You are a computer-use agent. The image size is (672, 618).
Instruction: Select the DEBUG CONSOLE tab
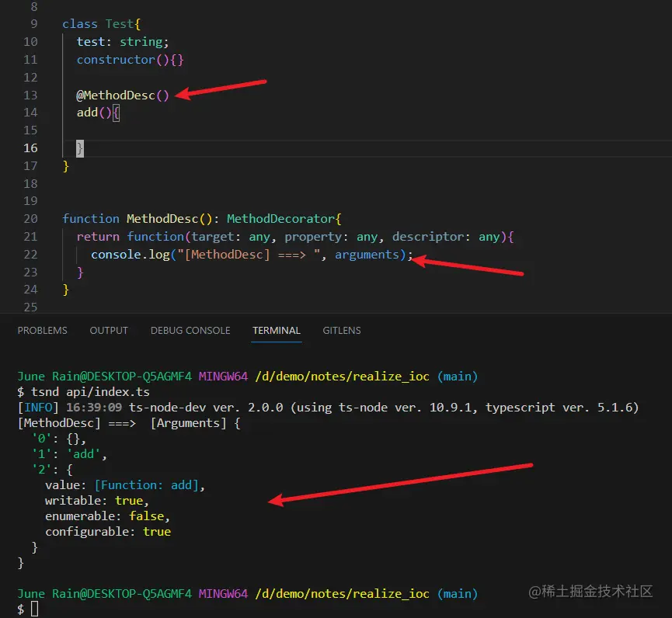(190, 330)
